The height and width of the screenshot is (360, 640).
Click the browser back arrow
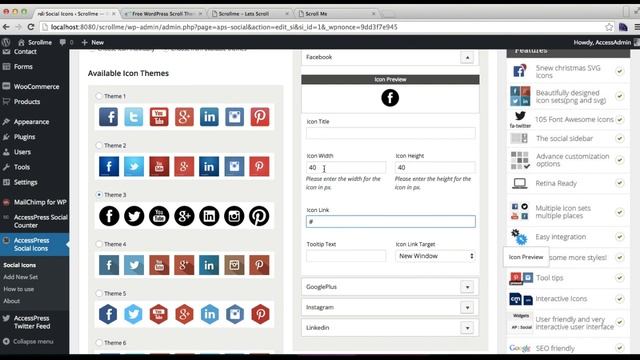pos(6,27)
